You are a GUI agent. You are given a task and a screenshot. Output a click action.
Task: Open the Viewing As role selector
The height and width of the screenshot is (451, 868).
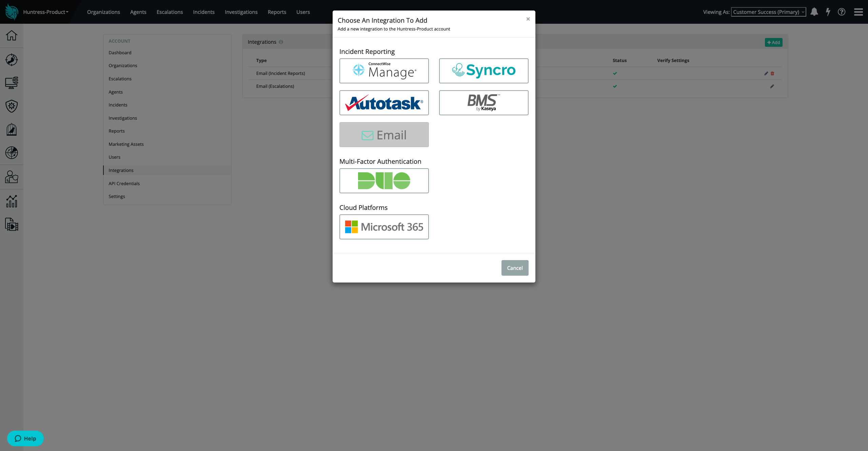pyautogui.click(x=768, y=12)
